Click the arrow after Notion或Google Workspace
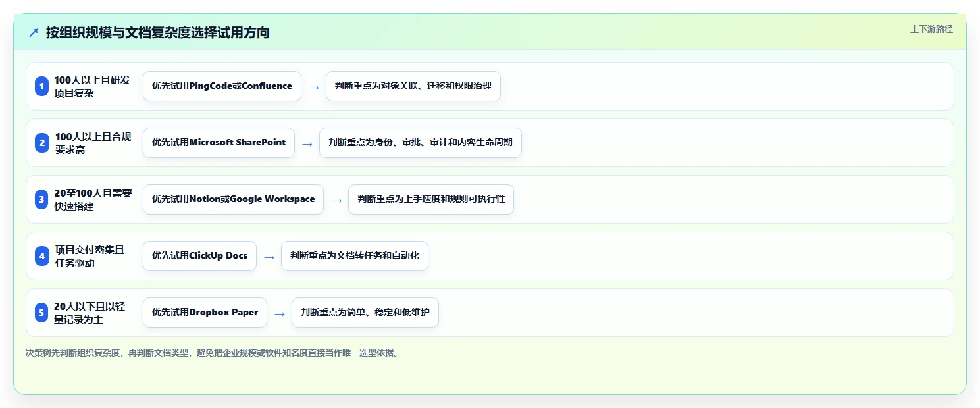Viewport: 980px width, 408px height. (x=336, y=200)
